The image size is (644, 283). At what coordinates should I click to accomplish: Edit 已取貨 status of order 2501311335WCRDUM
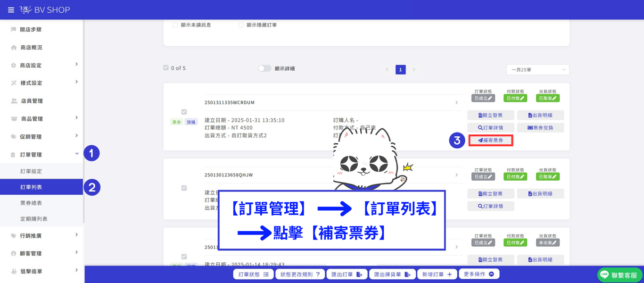pos(548,98)
